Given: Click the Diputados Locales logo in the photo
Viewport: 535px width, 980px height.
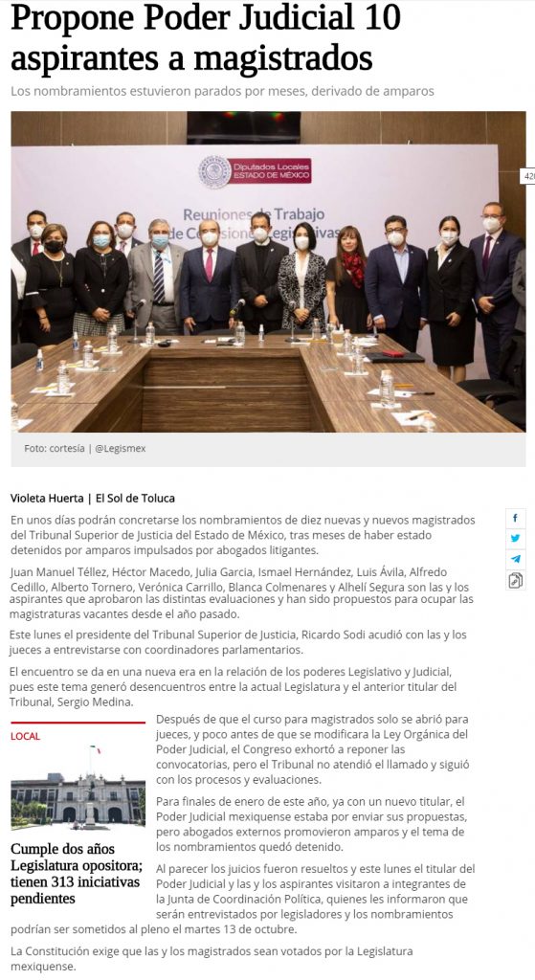Looking at the screenshot, I should [x=255, y=171].
